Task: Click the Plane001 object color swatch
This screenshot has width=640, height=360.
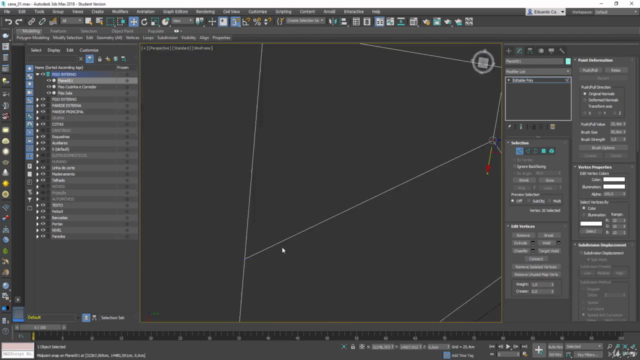Action: 568,61
